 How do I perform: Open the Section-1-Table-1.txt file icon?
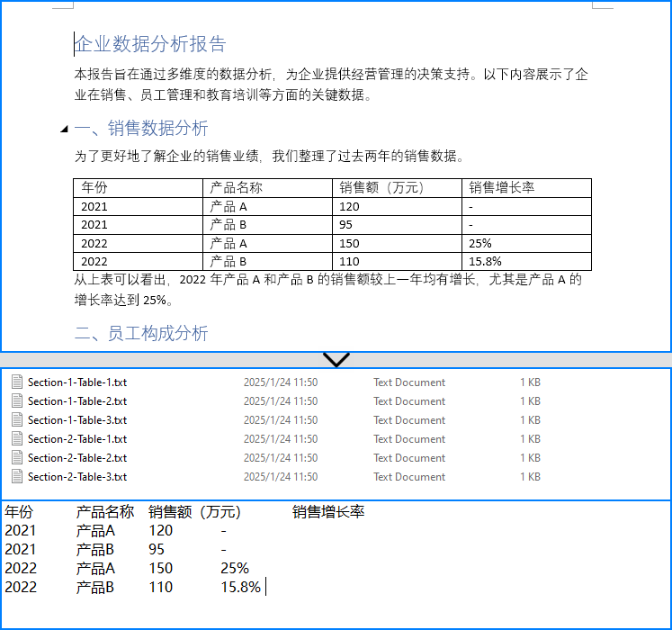pyautogui.click(x=17, y=382)
